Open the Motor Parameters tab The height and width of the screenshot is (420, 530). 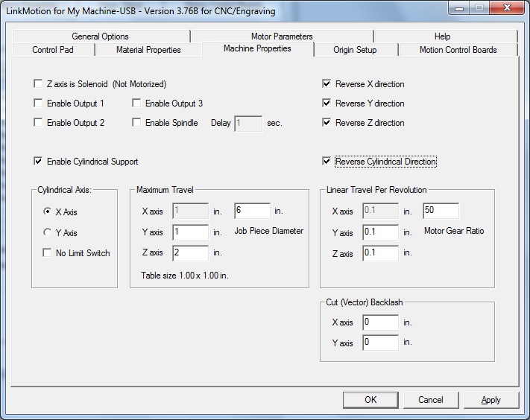[x=282, y=36]
